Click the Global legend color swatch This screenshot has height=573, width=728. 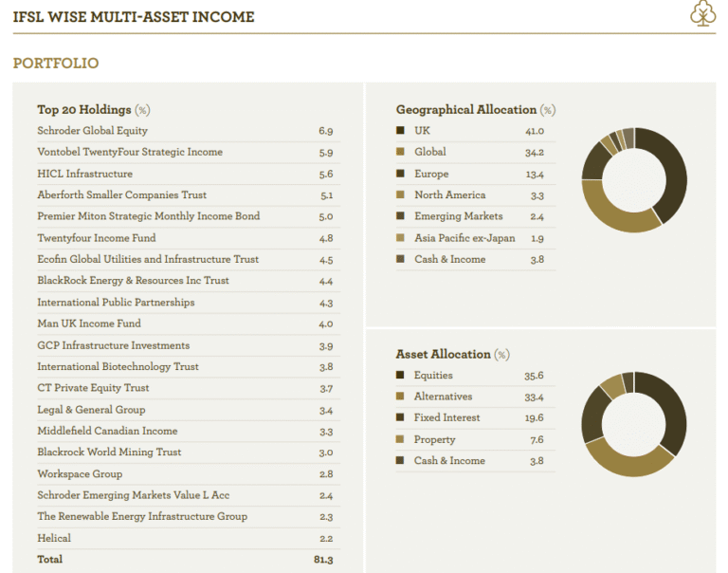(x=400, y=152)
